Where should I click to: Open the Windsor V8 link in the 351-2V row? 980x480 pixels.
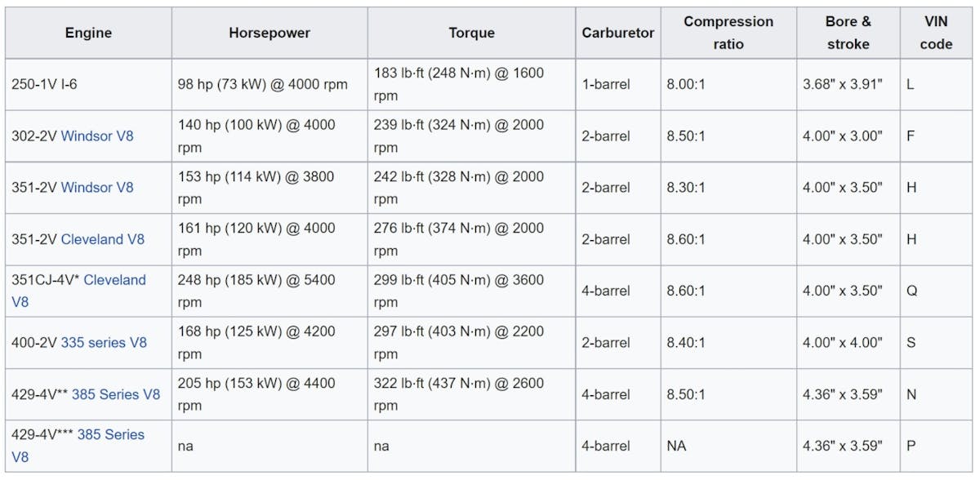point(97,188)
